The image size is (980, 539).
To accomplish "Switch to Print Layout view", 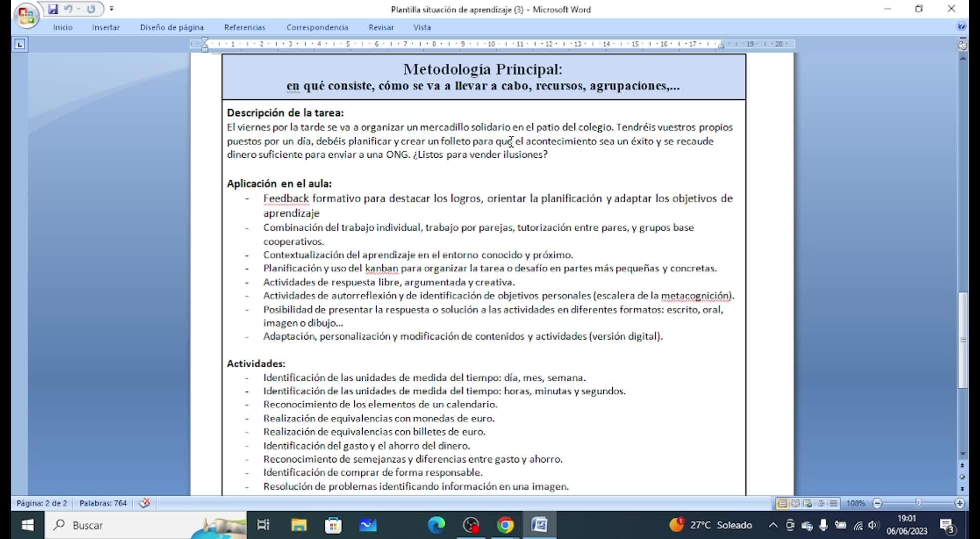I will tap(782, 504).
